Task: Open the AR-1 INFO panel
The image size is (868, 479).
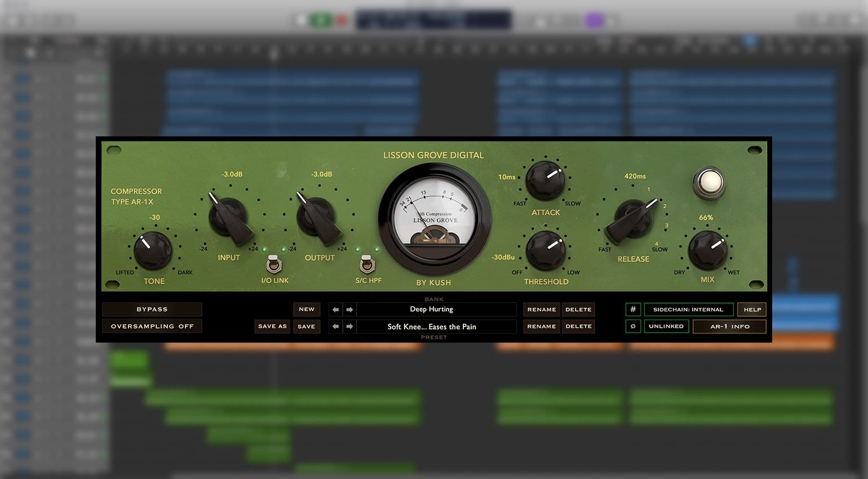Action: tap(729, 326)
